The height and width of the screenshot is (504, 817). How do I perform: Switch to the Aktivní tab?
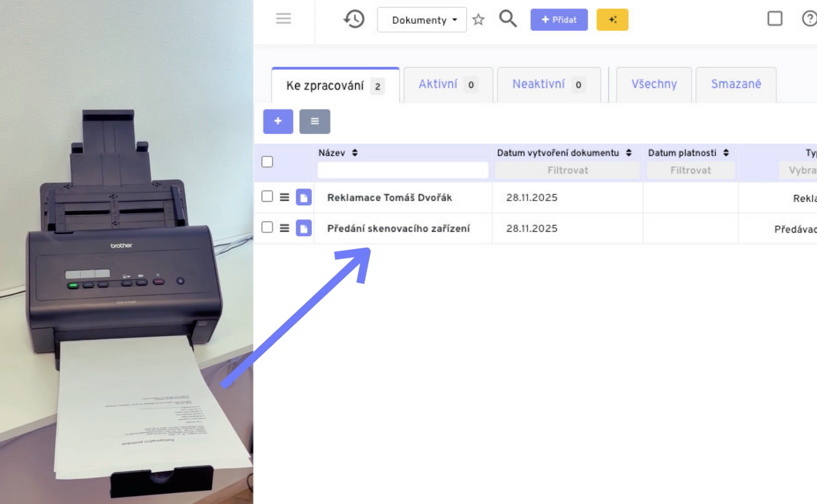447,84
